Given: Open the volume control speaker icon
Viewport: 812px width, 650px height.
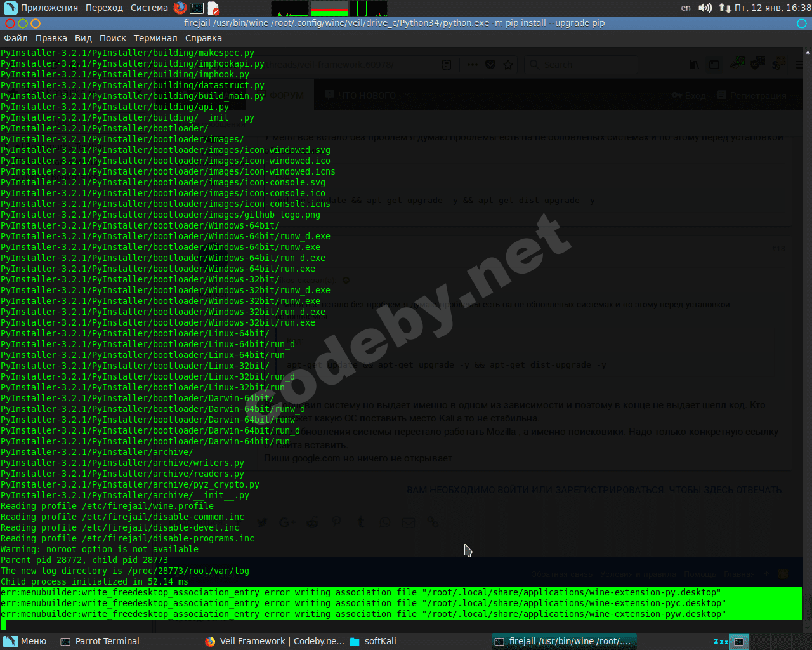Looking at the screenshot, I should [705, 8].
